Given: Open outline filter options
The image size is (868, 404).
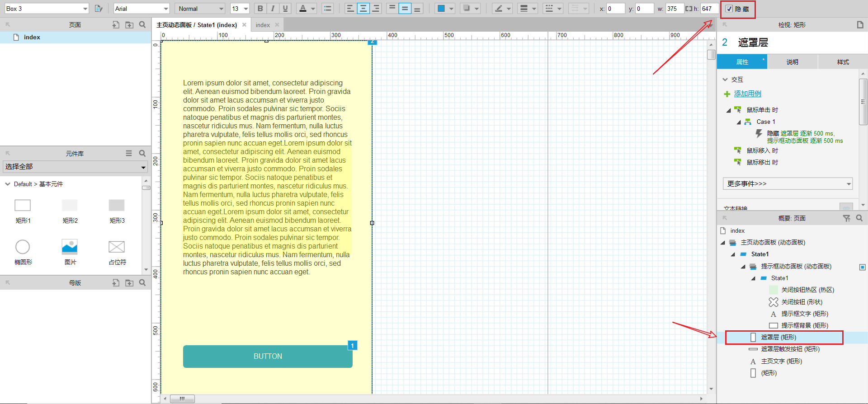Looking at the screenshot, I should click(x=846, y=218).
